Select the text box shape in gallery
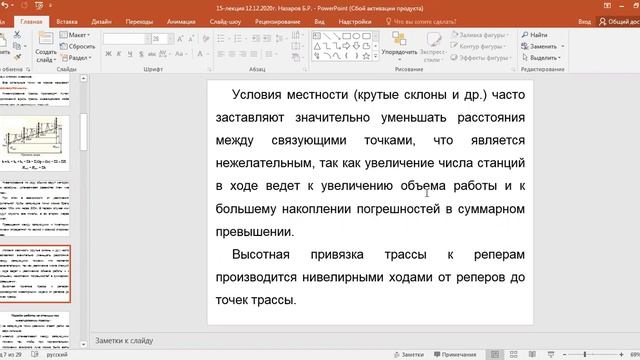This screenshot has width=640, height=360. (317, 36)
